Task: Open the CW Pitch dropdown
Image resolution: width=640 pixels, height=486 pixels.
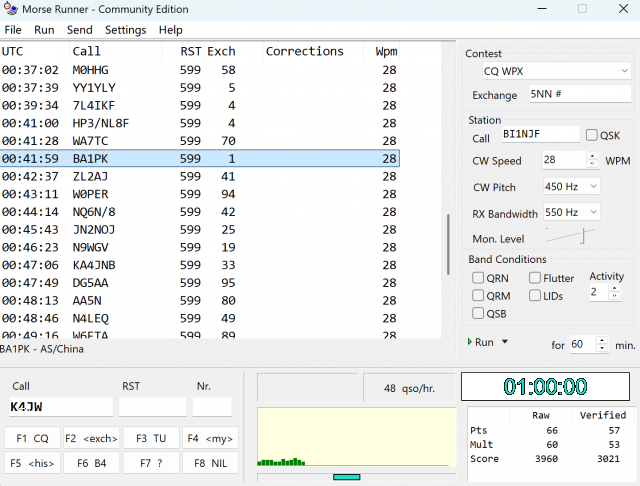Action: pyautogui.click(x=571, y=186)
